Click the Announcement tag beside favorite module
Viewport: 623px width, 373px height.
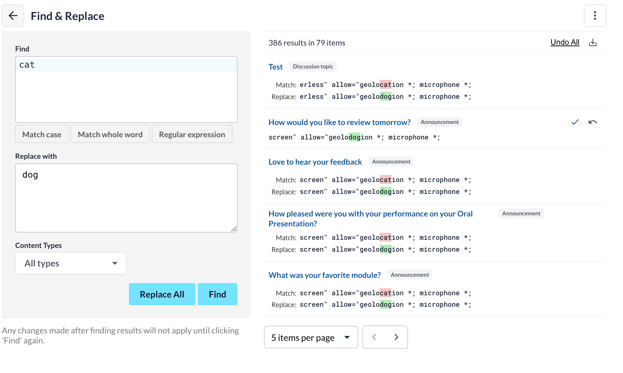410,275
